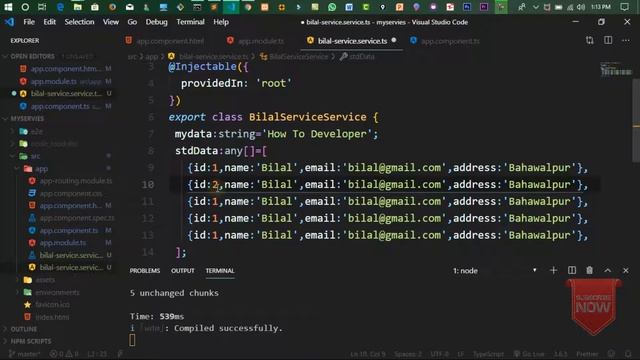Kill the terminal using the trash icon
The image size is (640, 360).
[x=589, y=270]
